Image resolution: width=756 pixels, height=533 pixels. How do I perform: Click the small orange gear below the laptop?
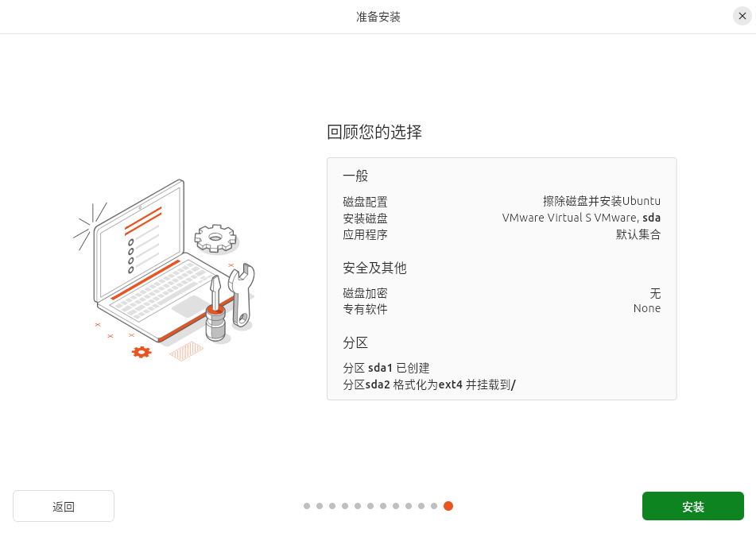click(142, 352)
